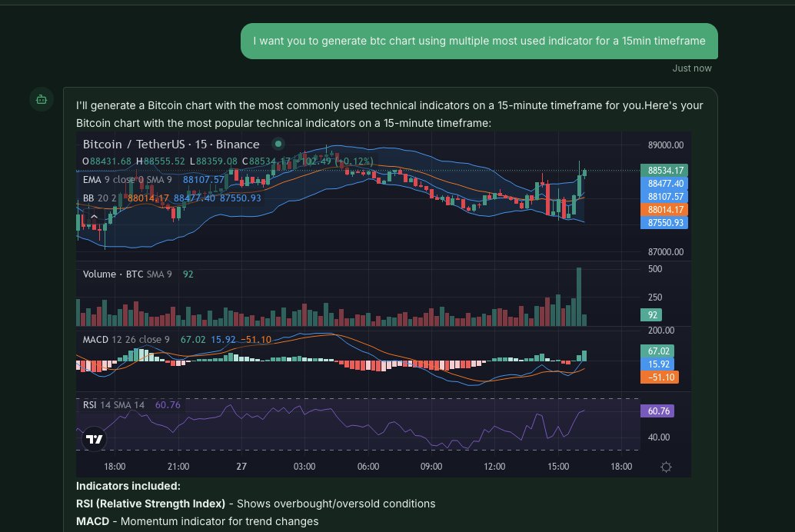Click the 89000.00 price axis label
Viewport: 795px width, 532px height.
(x=666, y=145)
